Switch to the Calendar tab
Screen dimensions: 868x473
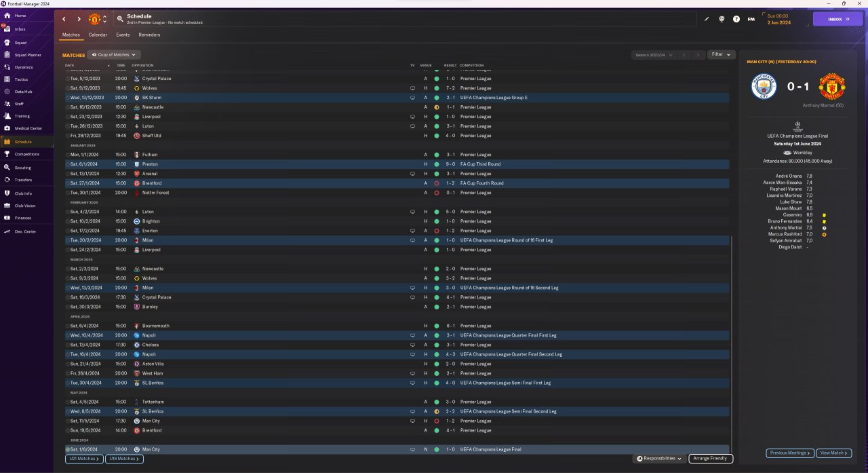[x=98, y=35]
